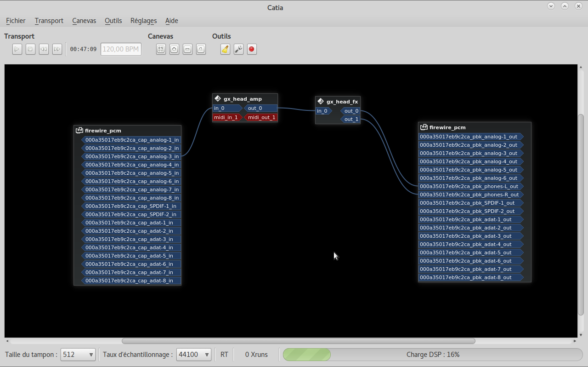Viewport: 588px width, 367px height.
Task: Zoom in on the canvas
Action: [174, 49]
